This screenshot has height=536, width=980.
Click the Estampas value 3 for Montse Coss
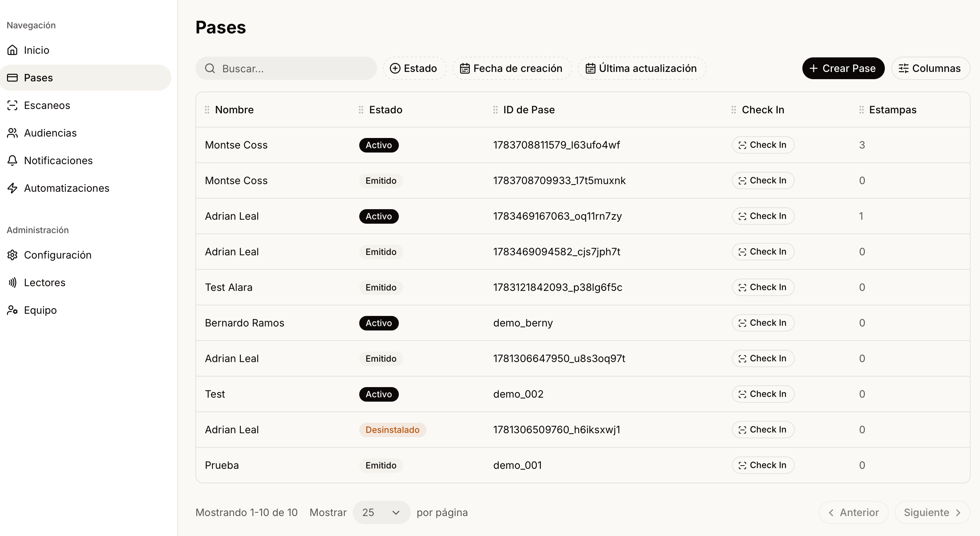click(x=862, y=145)
